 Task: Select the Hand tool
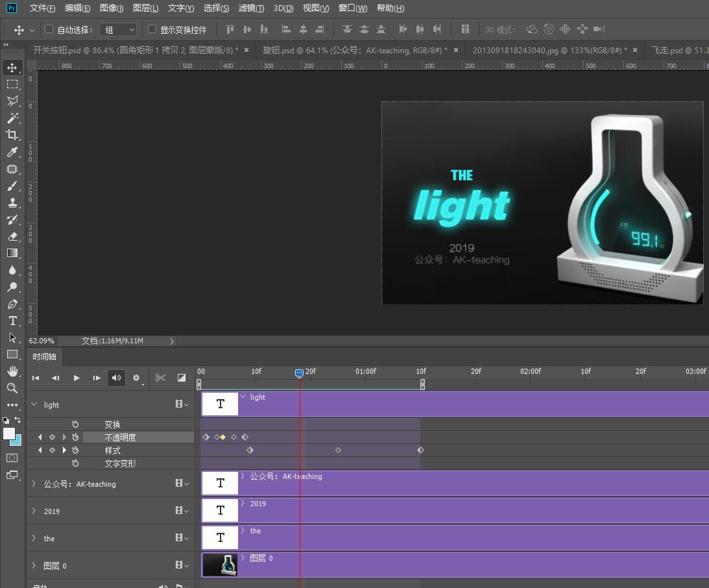coord(12,371)
